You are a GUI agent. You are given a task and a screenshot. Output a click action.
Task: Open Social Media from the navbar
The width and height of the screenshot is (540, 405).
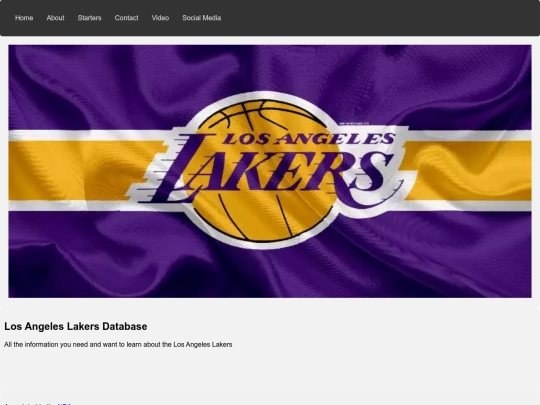point(201,18)
